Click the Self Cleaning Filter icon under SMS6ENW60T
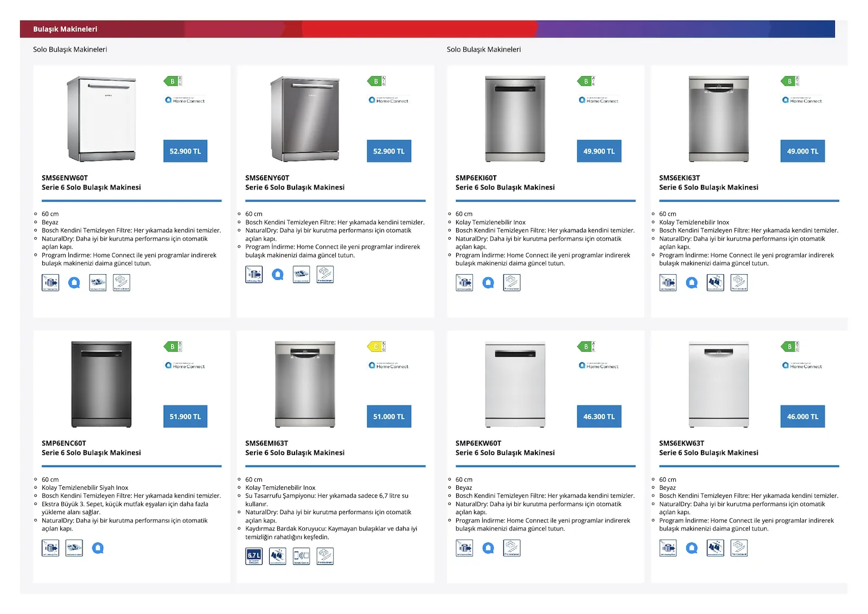The image size is (868, 614). (50, 282)
